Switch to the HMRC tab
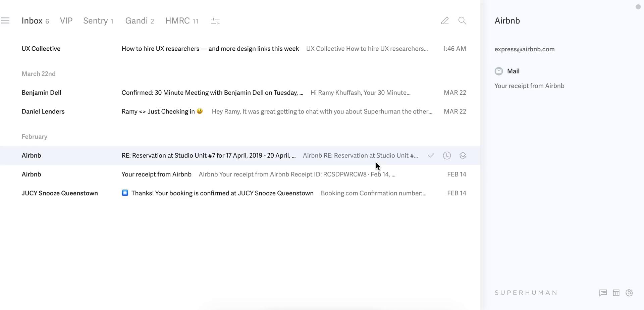Image resolution: width=644 pixels, height=310 pixels. [x=182, y=21]
